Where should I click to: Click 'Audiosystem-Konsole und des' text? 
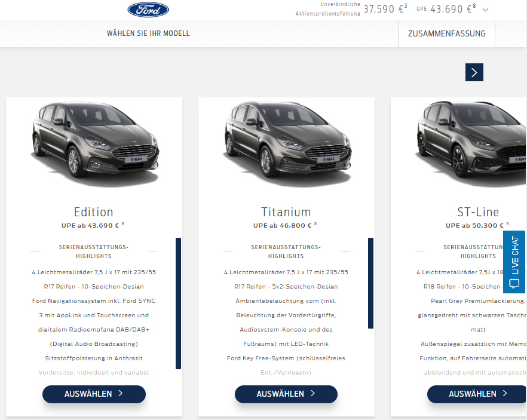point(286,330)
